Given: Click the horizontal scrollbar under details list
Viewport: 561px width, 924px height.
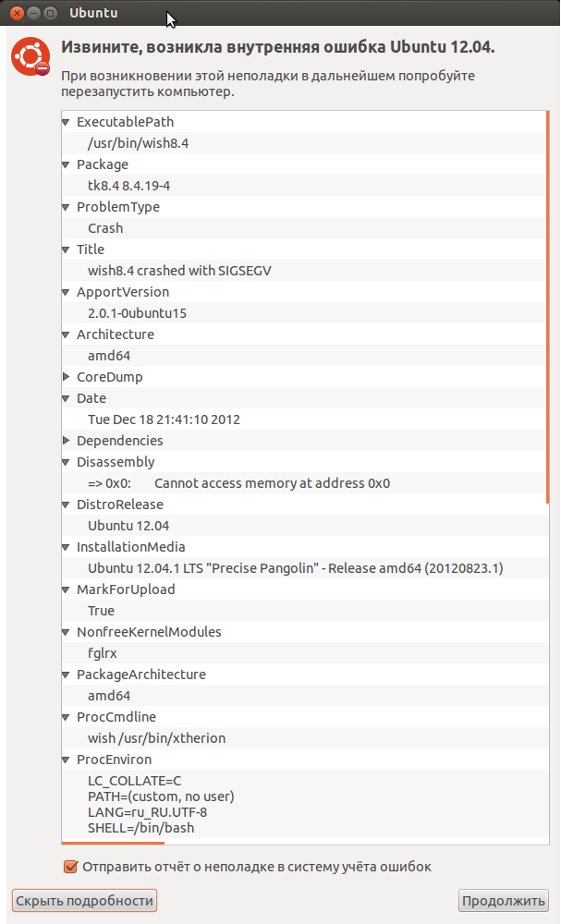Looking at the screenshot, I should point(113,843).
